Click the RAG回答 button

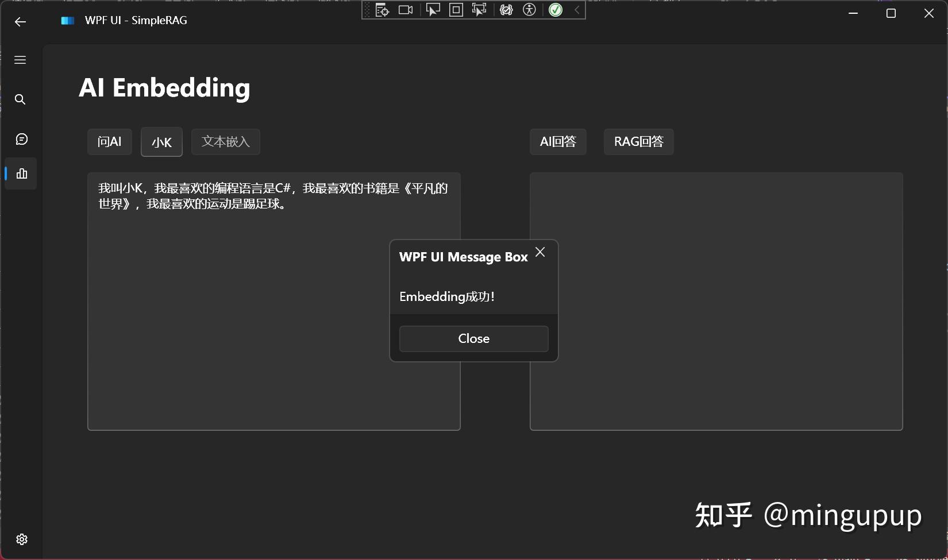[638, 142]
